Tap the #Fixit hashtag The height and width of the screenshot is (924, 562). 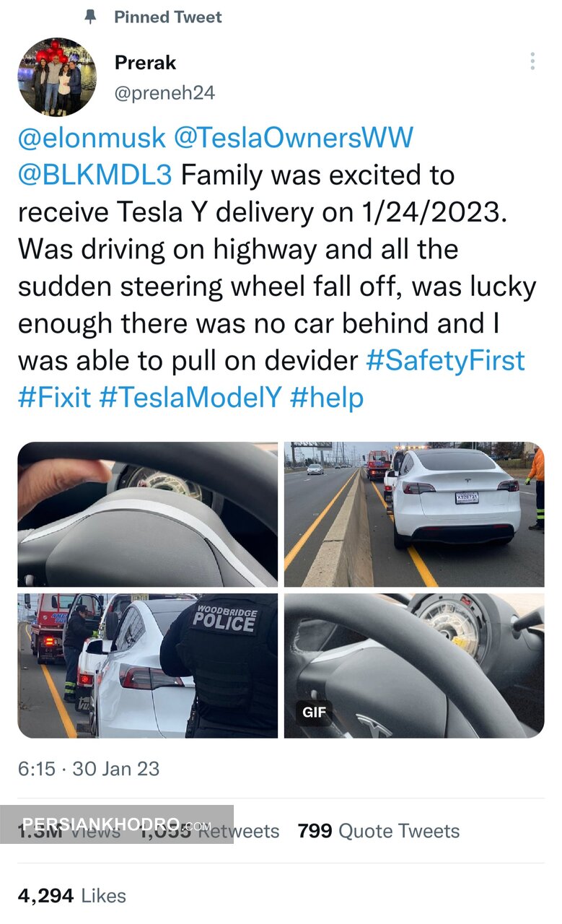54,398
